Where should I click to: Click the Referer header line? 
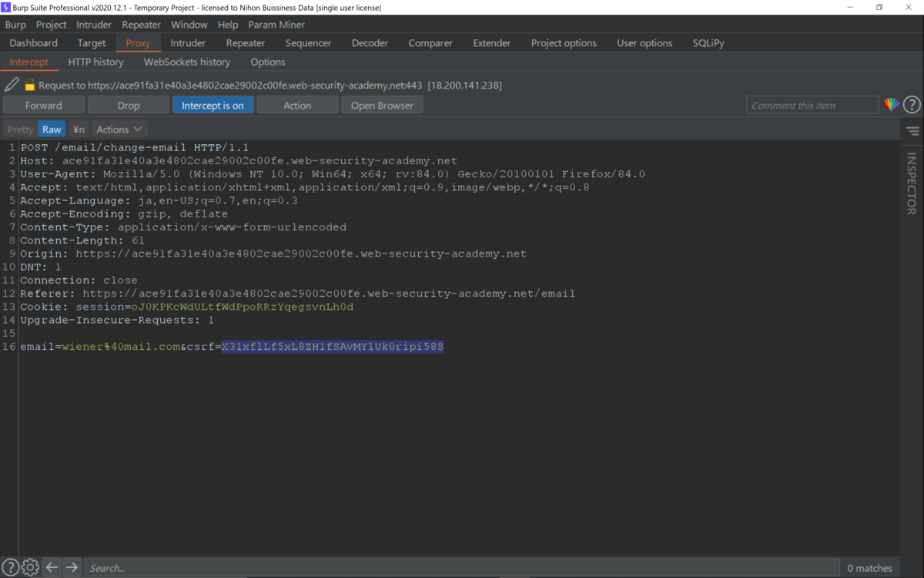(298, 294)
